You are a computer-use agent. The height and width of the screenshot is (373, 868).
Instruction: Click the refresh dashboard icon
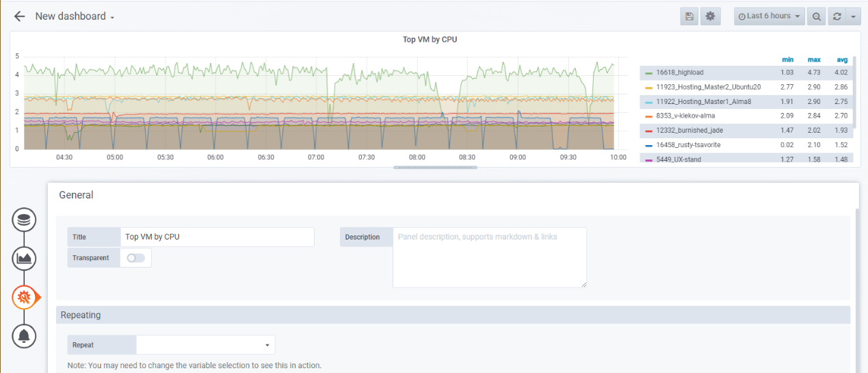coord(837,16)
